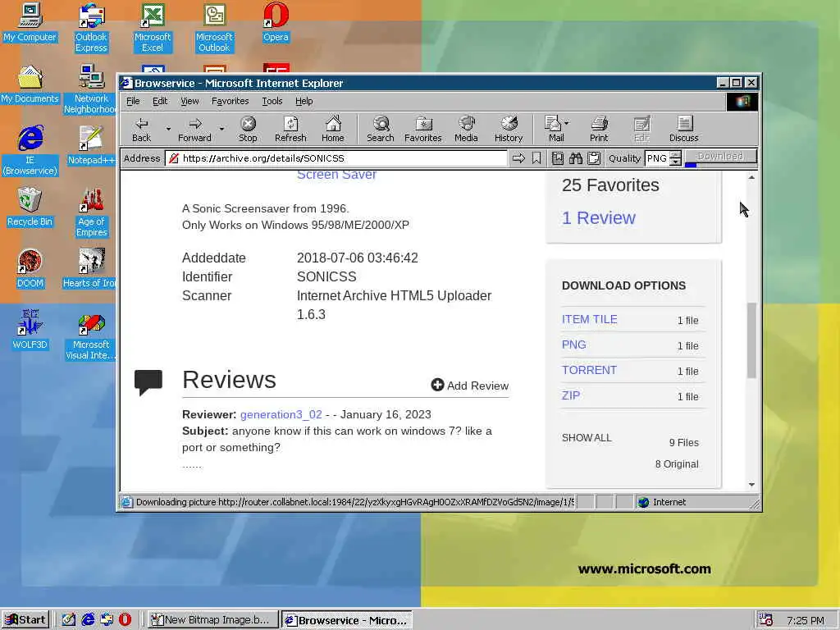Print the current page
This screenshot has width=840, height=630.
pyautogui.click(x=599, y=129)
